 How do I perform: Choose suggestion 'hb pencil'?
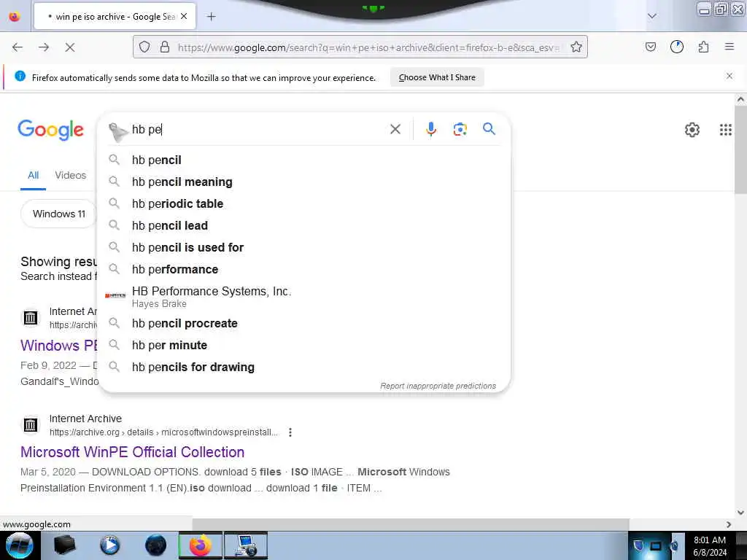304,160
